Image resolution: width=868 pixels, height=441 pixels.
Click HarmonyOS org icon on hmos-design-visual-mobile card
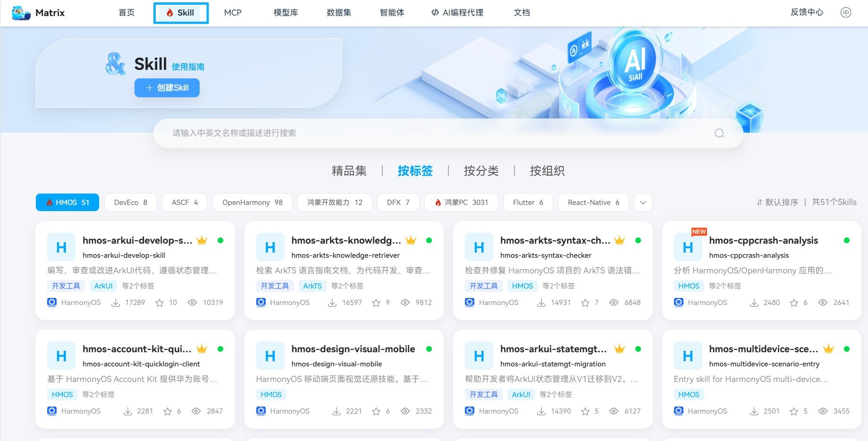(261, 411)
